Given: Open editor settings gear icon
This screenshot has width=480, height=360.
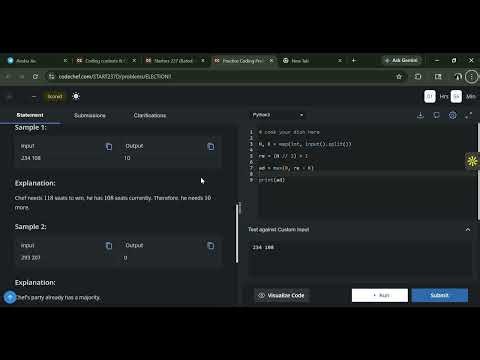Looking at the screenshot, I should pyautogui.click(x=452, y=115).
